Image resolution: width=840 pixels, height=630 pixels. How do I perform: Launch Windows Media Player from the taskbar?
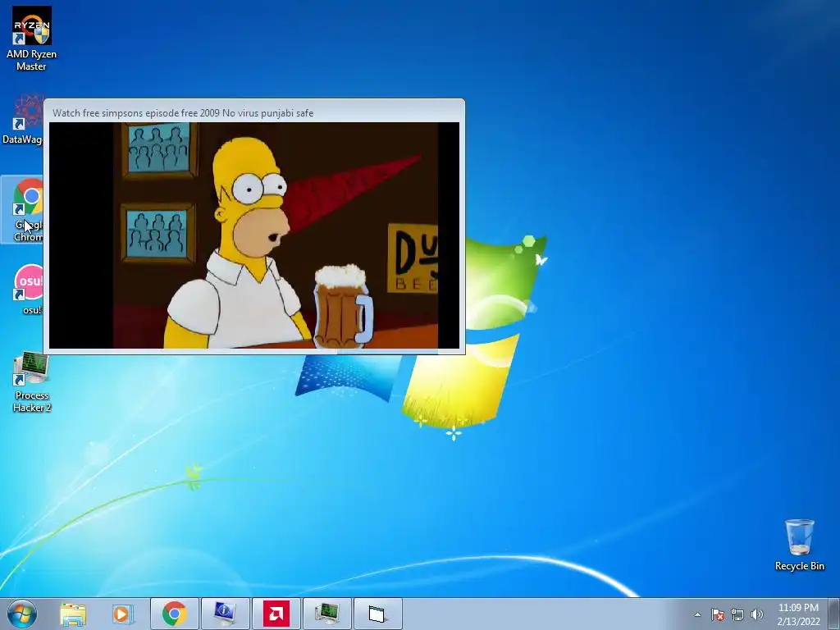tap(123, 614)
